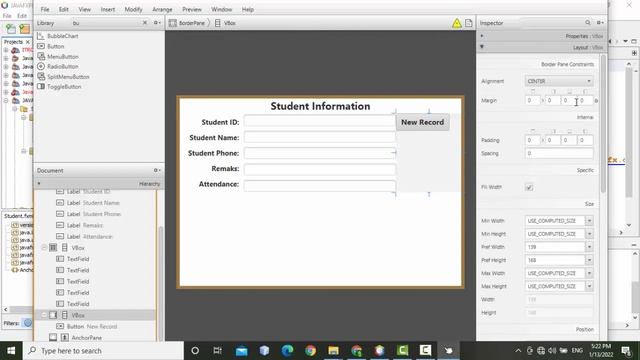Click the yellow warning icon

tap(457, 23)
